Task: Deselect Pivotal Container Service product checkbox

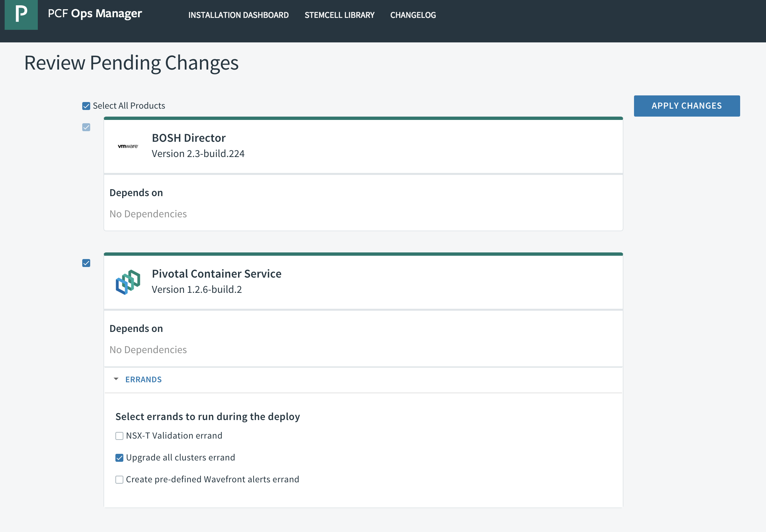Action: (86, 263)
